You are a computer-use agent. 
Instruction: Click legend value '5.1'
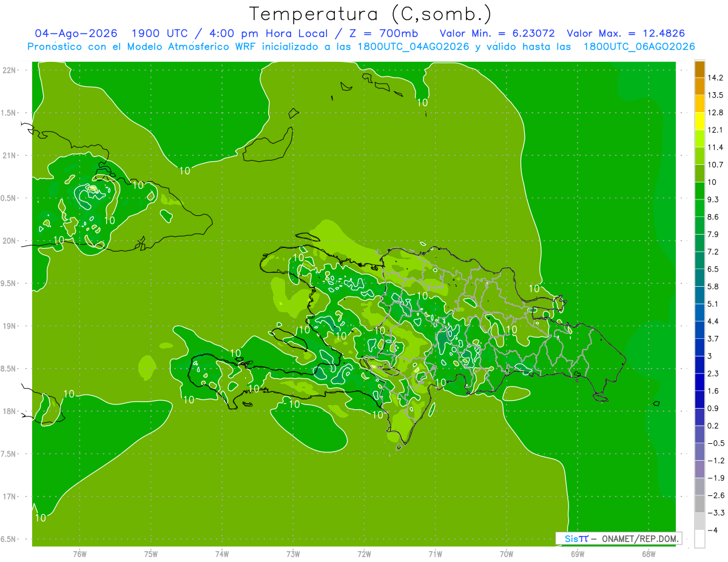click(714, 304)
